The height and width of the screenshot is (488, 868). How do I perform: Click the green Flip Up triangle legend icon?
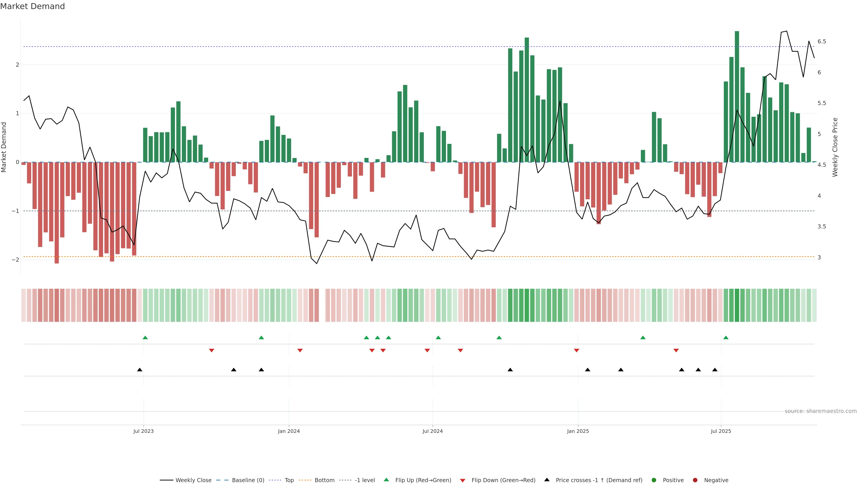click(x=387, y=480)
